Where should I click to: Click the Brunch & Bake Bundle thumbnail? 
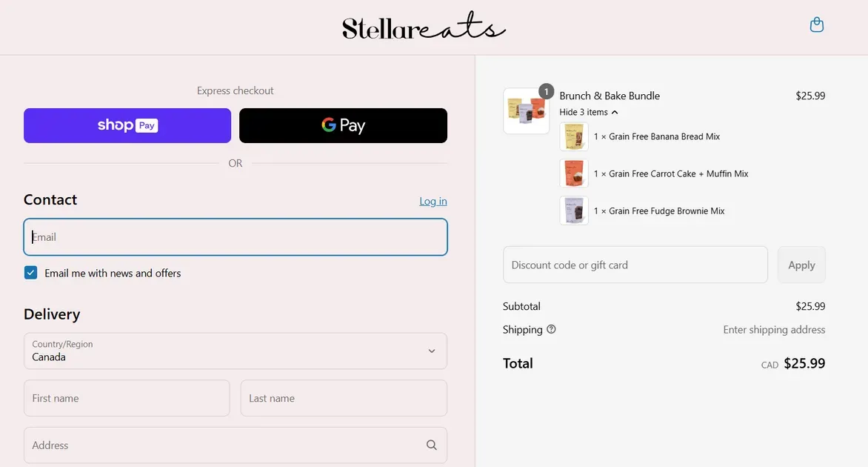526,110
